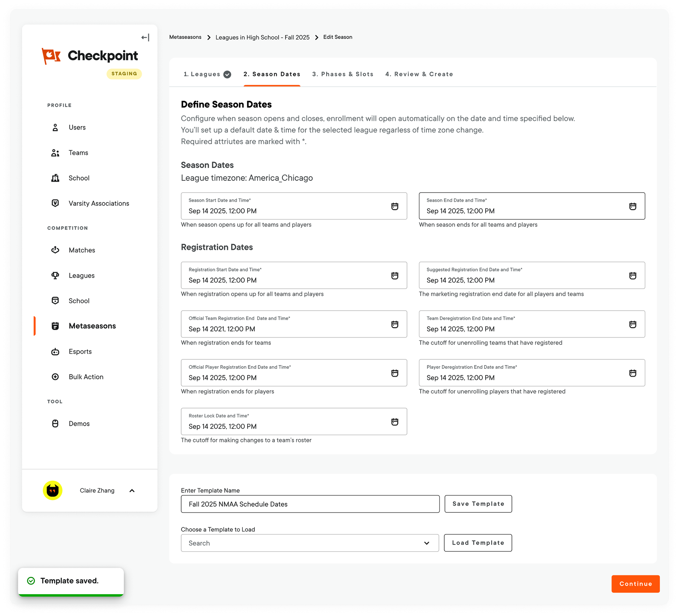Open the Choose a Template to Load dropdown
The image size is (679, 616).
(309, 543)
